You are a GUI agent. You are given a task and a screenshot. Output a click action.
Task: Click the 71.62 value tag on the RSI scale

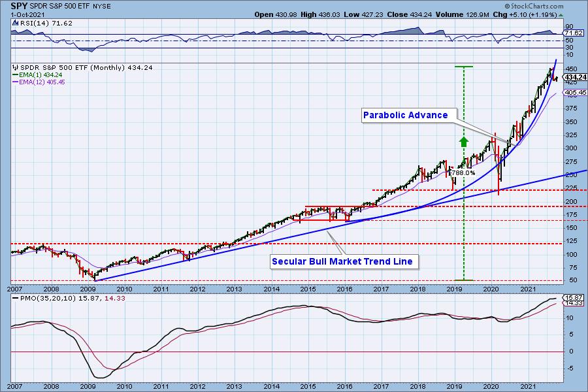pyautogui.click(x=574, y=33)
